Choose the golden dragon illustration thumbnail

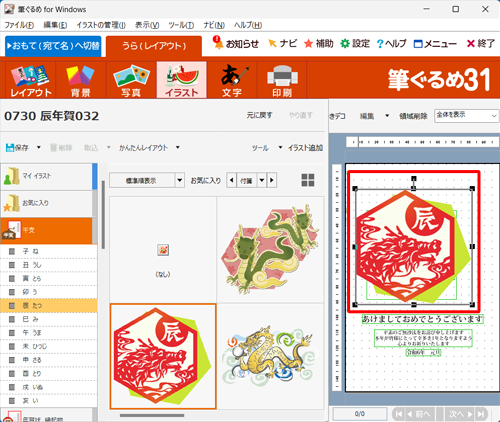tap(270, 356)
